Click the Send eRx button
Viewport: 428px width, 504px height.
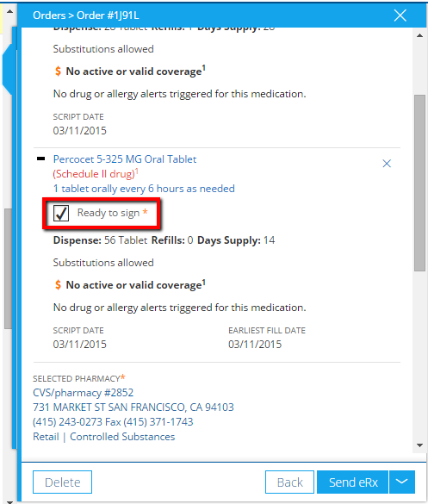pos(353,482)
